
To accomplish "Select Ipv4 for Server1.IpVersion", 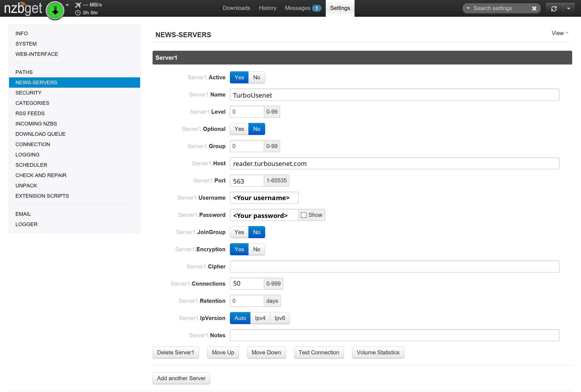I will pos(260,318).
